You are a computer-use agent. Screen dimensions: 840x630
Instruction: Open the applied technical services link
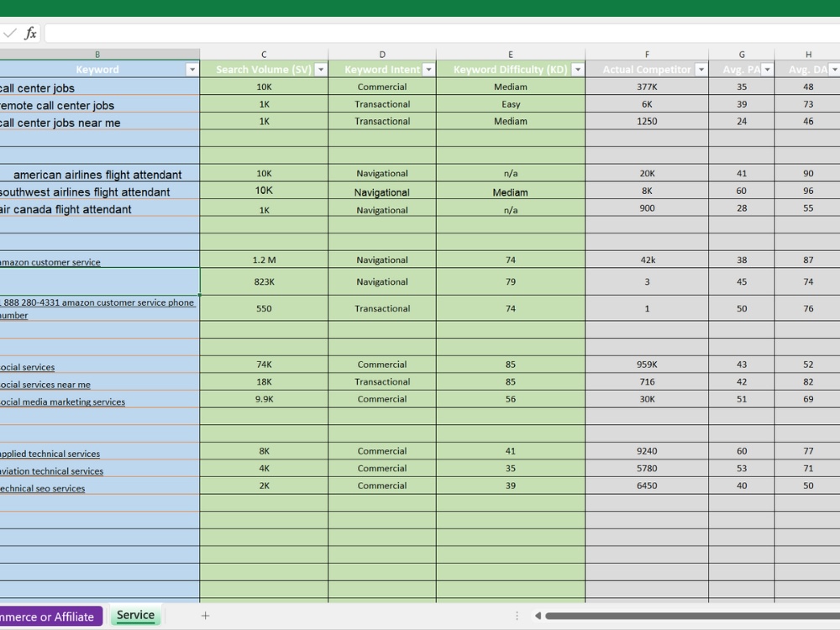click(x=50, y=454)
